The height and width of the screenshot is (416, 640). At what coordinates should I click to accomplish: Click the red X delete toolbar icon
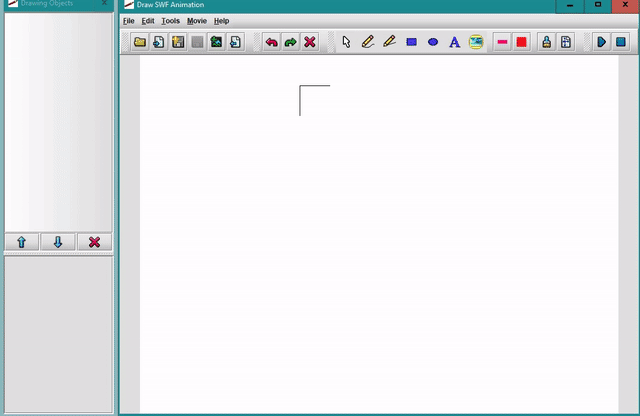pos(310,42)
